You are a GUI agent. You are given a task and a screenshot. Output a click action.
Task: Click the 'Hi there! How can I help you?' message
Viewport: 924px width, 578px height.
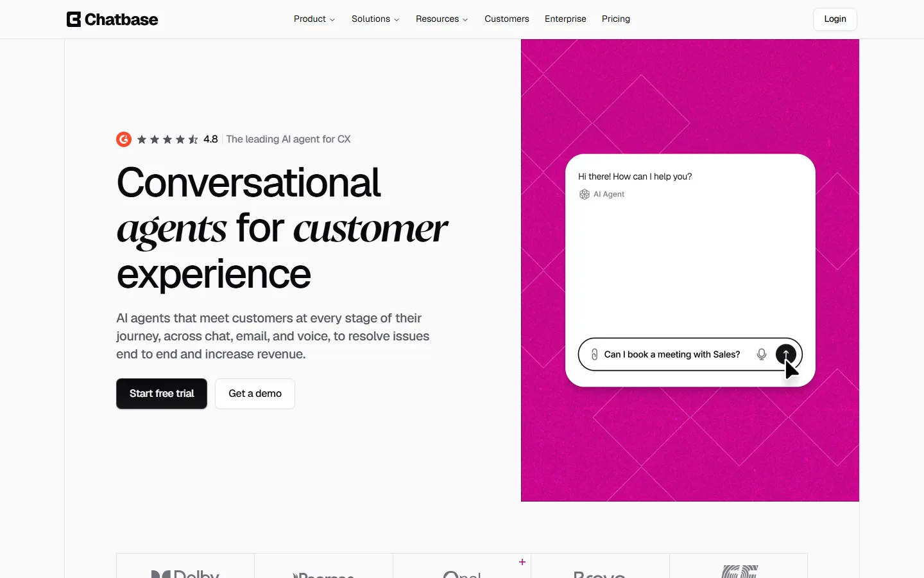[635, 177]
